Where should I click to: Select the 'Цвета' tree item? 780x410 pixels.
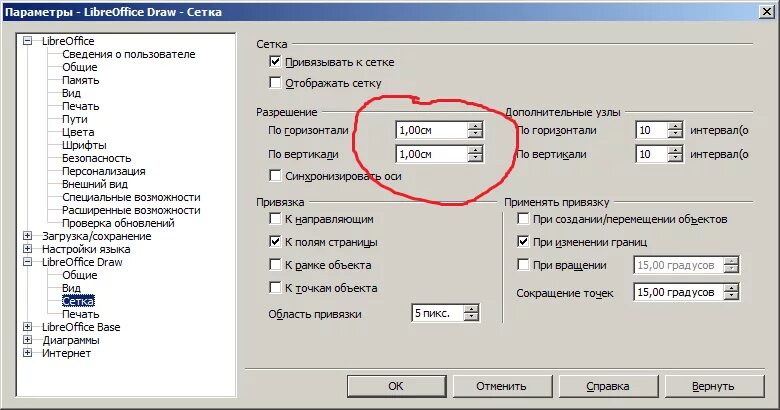(x=78, y=132)
